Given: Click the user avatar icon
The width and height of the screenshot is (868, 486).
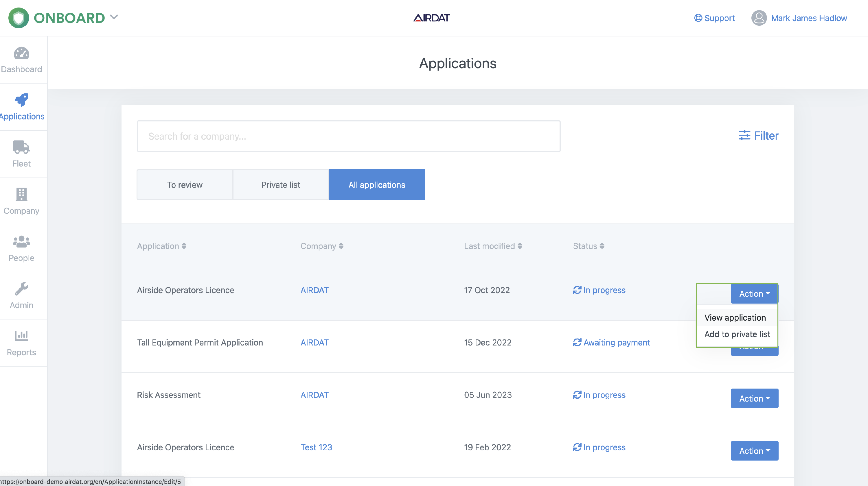Looking at the screenshot, I should coord(759,18).
